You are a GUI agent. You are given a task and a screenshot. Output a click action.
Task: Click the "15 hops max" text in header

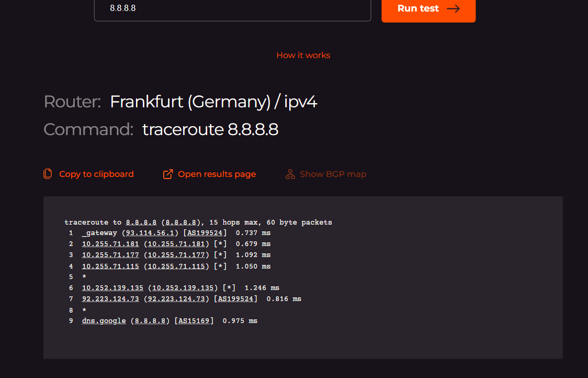[233, 222]
